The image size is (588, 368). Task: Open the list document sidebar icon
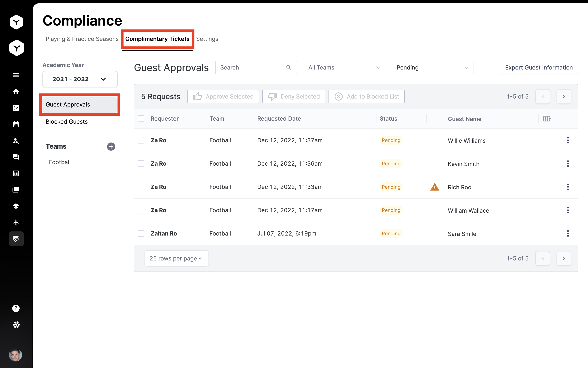pos(16,173)
